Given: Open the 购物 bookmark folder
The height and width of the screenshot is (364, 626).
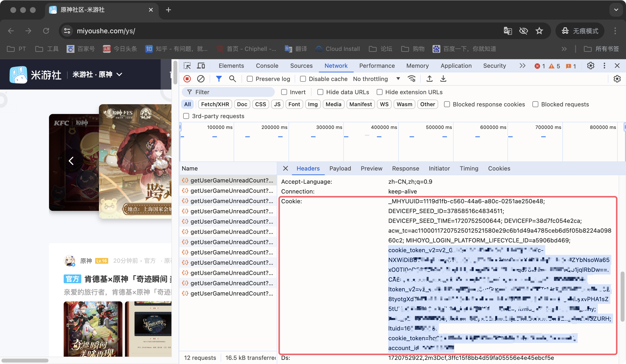Looking at the screenshot, I should tap(413, 49).
